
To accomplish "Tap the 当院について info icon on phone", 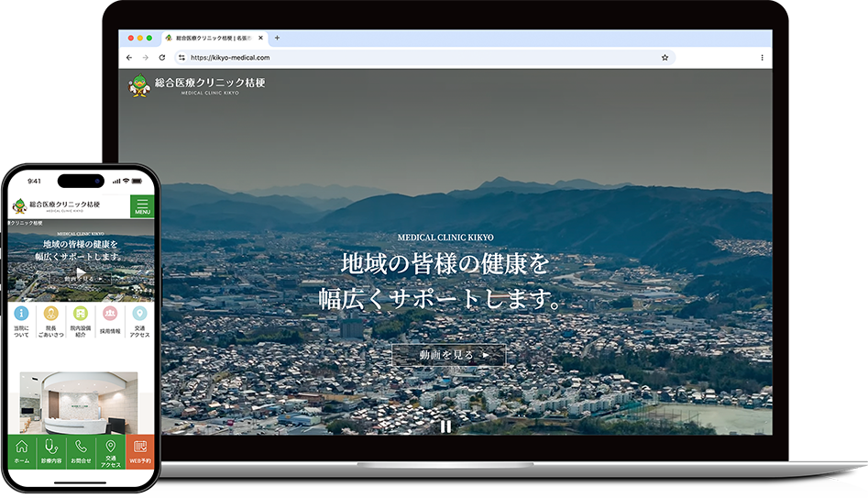I will tap(21, 314).
